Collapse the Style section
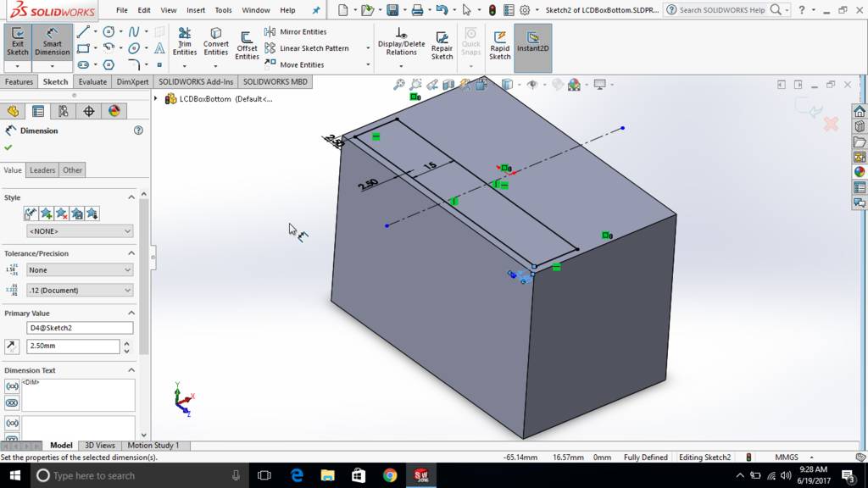The height and width of the screenshot is (488, 868). [131, 197]
